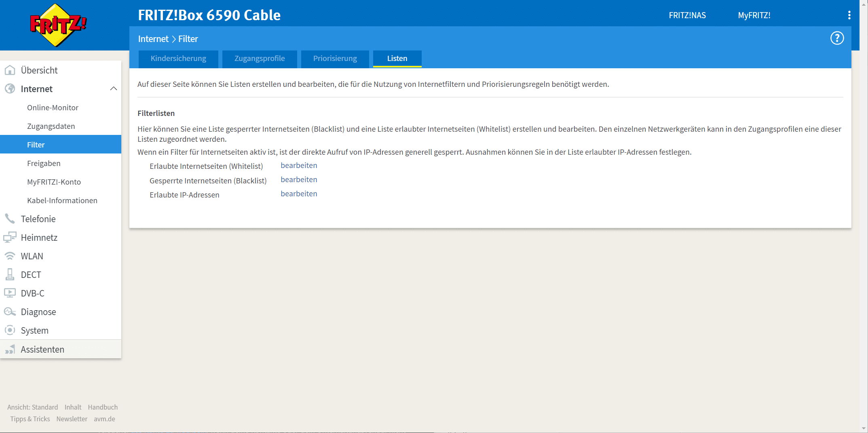Click the DVB-C screen icon

10,293
